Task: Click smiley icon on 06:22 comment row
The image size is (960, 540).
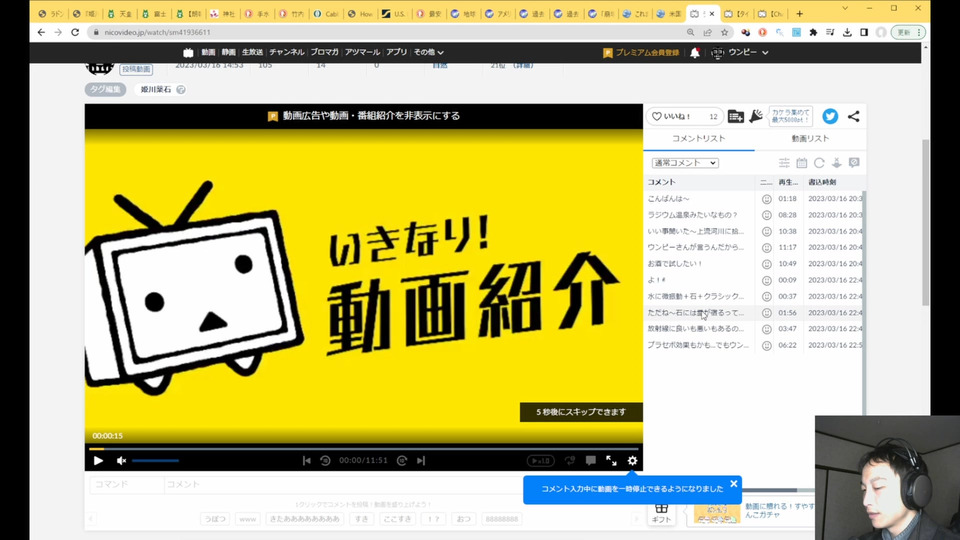Action: (766, 345)
